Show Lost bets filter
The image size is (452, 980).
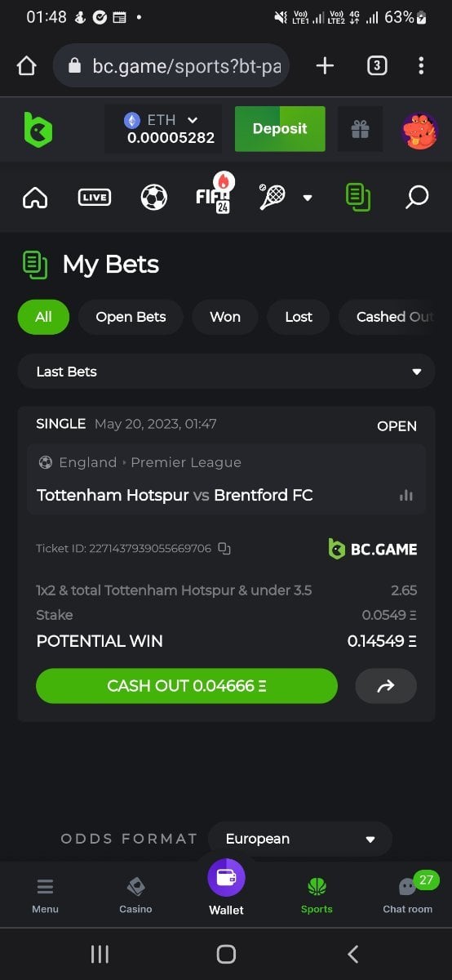[x=299, y=317]
